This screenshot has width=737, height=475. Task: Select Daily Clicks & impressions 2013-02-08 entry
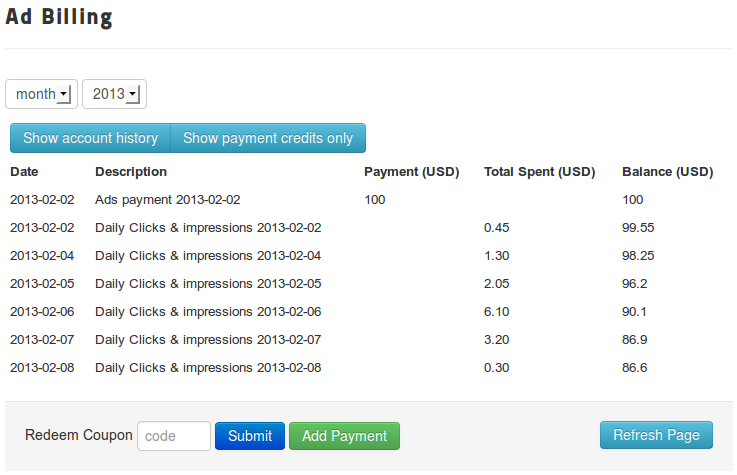point(208,368)
